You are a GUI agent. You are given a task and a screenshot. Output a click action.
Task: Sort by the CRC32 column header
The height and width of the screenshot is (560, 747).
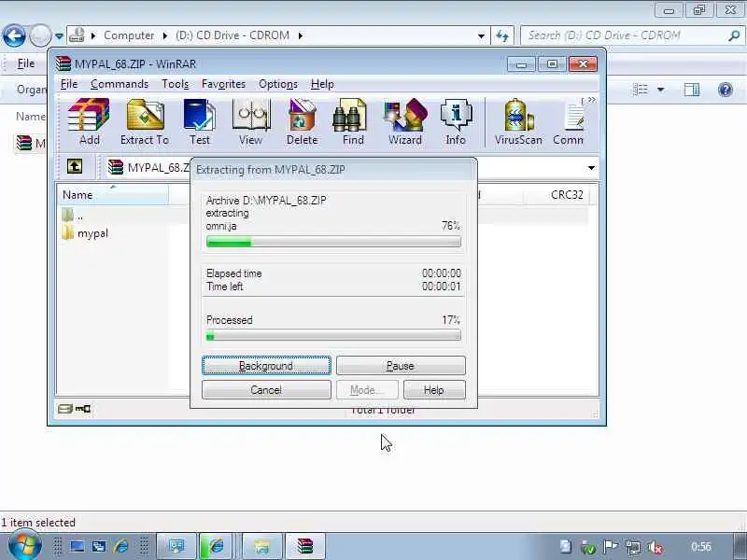pos(557,195)
